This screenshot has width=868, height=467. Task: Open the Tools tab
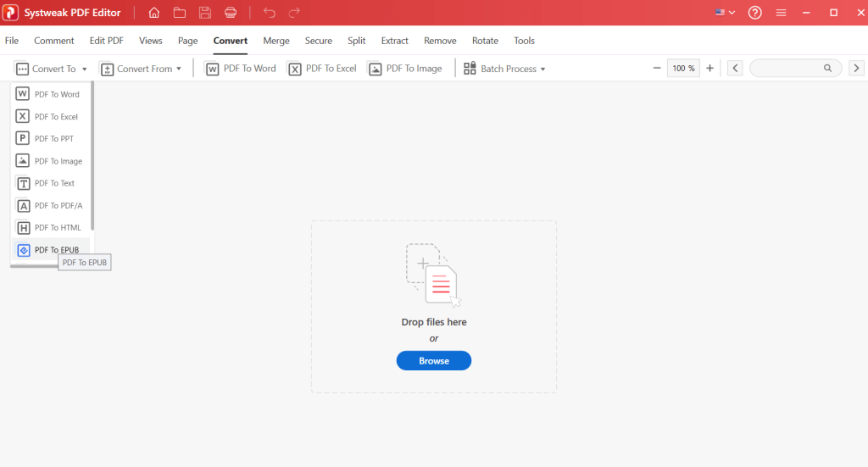524,41
